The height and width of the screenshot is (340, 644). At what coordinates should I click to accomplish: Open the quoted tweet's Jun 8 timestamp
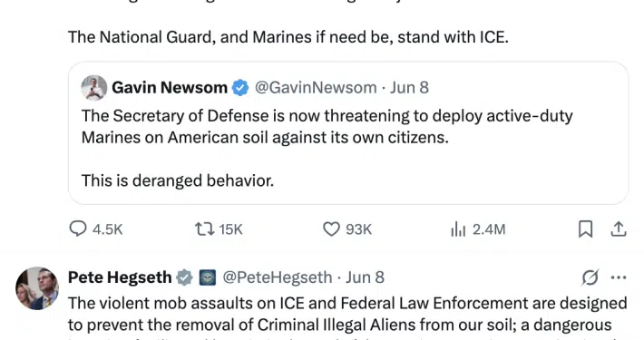(409, 88)
